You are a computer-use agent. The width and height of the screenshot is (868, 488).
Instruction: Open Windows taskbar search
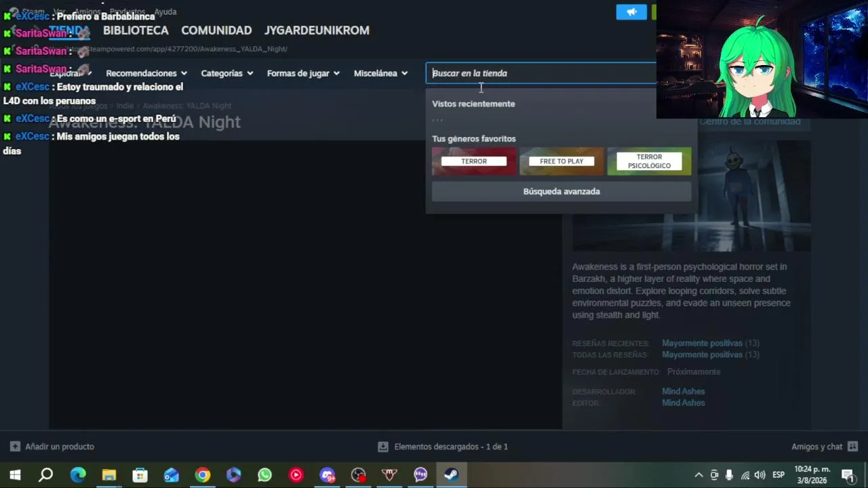point(46,474)
